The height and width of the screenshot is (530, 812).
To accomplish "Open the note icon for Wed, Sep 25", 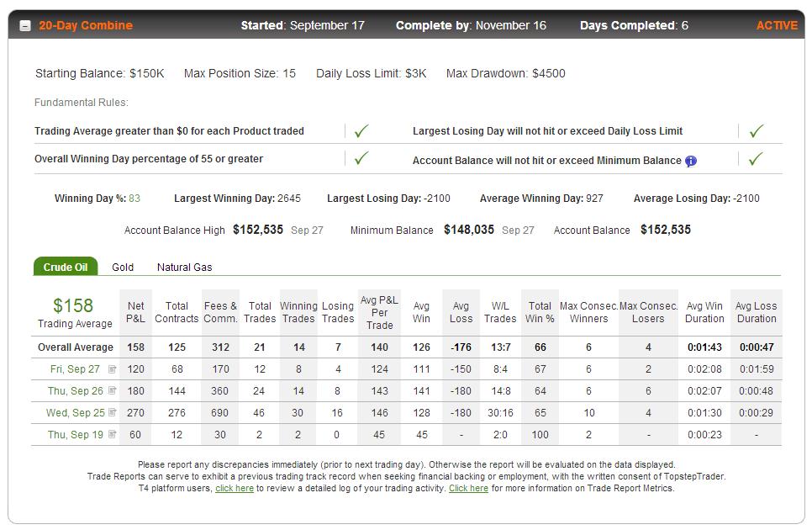I will [x=113, y=412].
